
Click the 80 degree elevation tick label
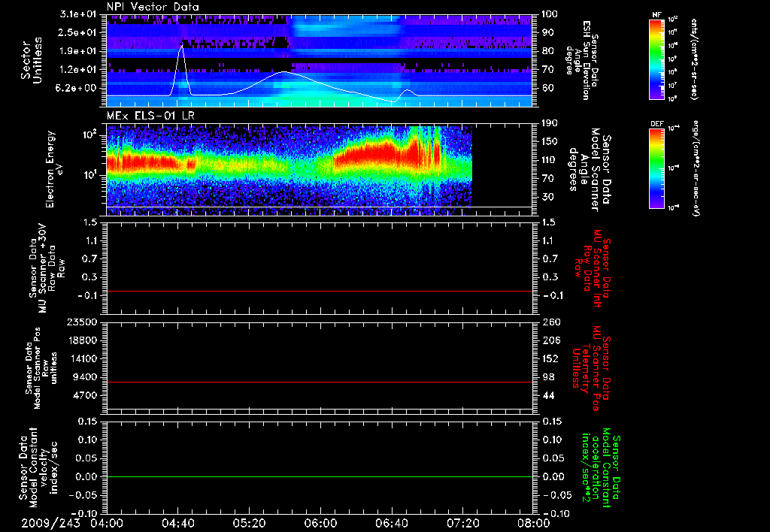pos(547,51)
